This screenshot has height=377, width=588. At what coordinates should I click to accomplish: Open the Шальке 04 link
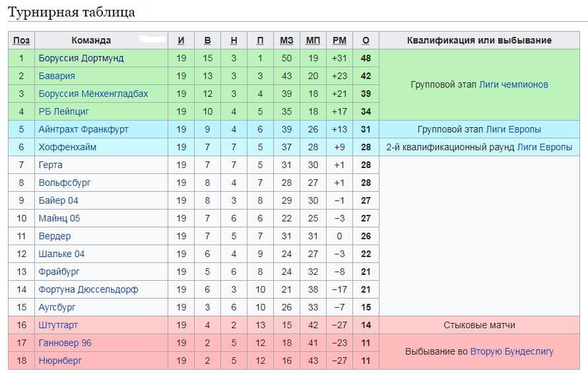coord(61,254)
